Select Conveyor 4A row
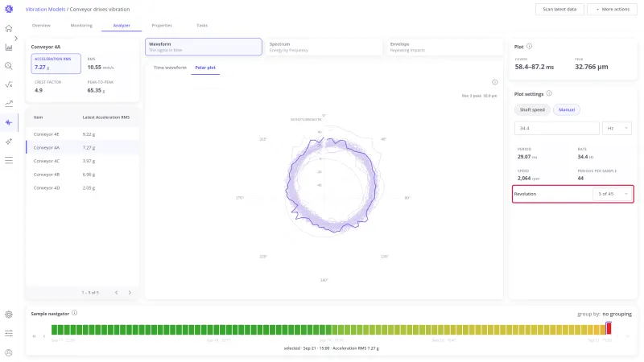Viewport: 644px width, 362px height. (x=83, y=148)
